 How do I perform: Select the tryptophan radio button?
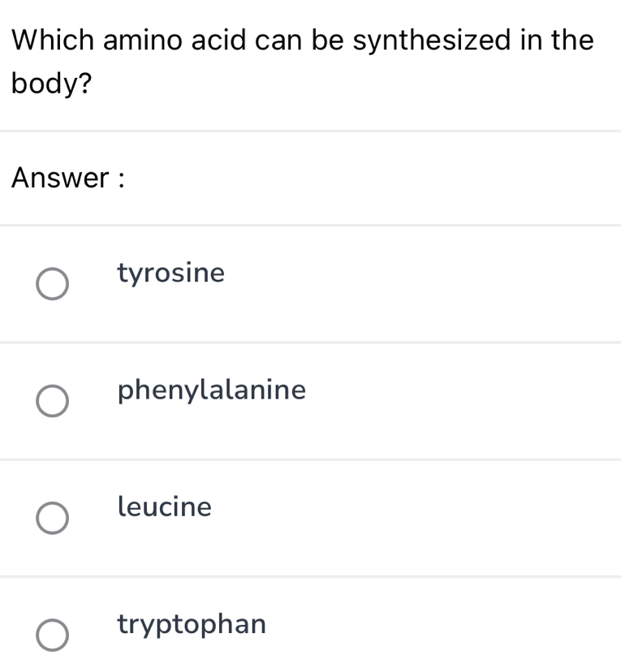(53, 635)
